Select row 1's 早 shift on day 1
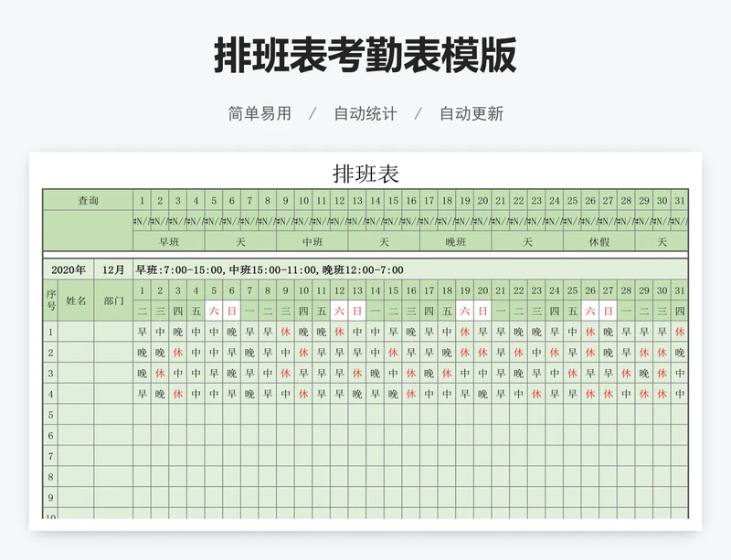The width and height of the screenshot is (731, 560). [143, 332]
